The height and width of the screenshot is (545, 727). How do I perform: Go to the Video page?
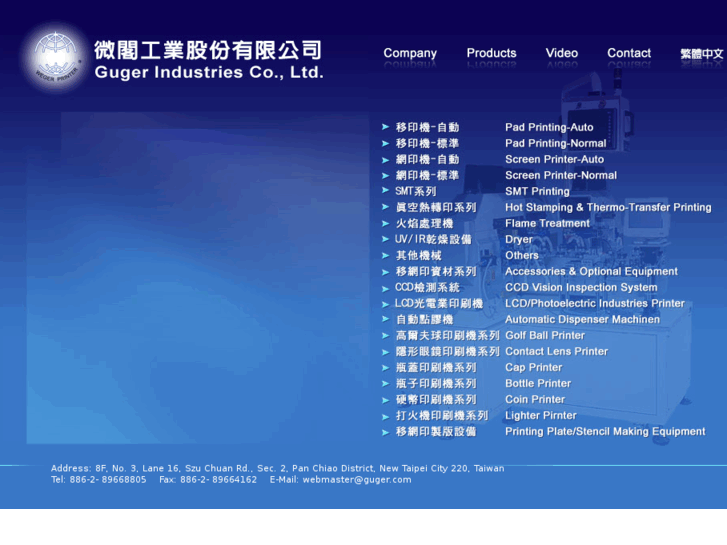point(561,53)
